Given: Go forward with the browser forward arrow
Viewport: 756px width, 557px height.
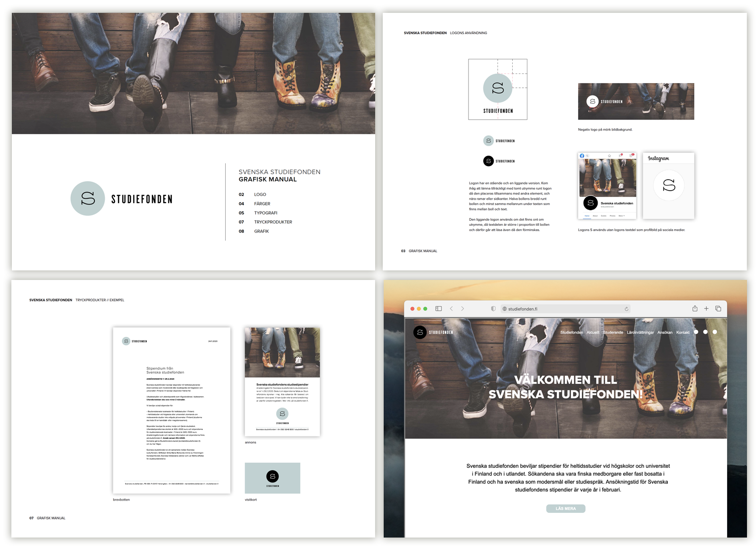Looking at the screenshot, I should tap(462, 308).
